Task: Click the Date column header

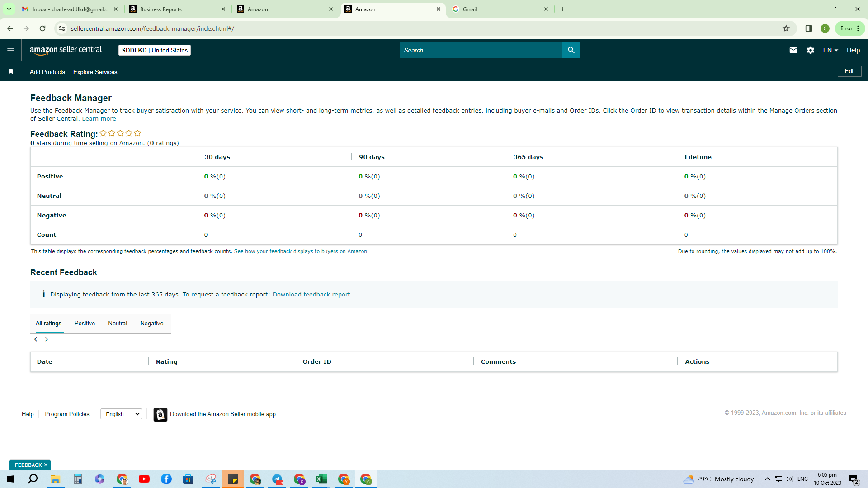Action: [45, 361]
